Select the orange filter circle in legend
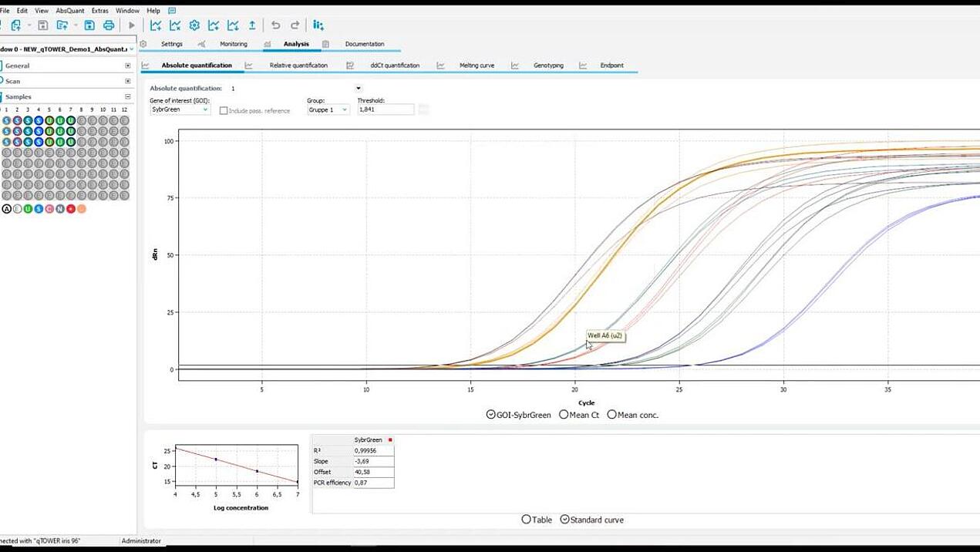This screenshot has height=552, width=980. [x=82, y=209]
